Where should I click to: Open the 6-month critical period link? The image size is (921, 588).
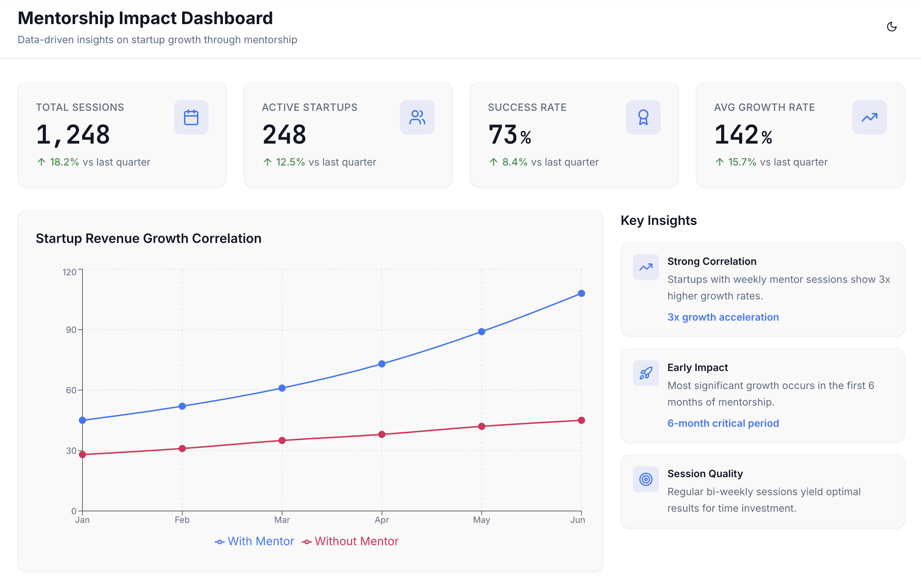pos(723,423)
